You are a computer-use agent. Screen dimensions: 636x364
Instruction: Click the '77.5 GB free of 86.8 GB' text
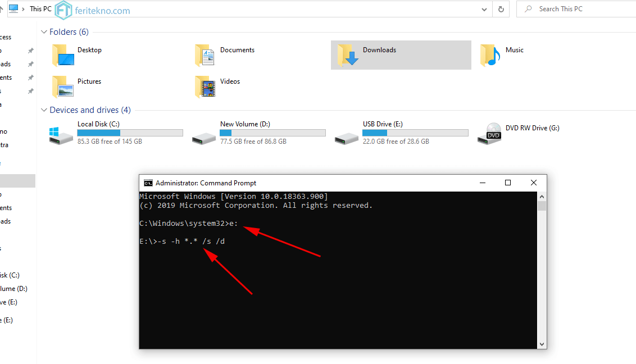(x=253, y=142)
